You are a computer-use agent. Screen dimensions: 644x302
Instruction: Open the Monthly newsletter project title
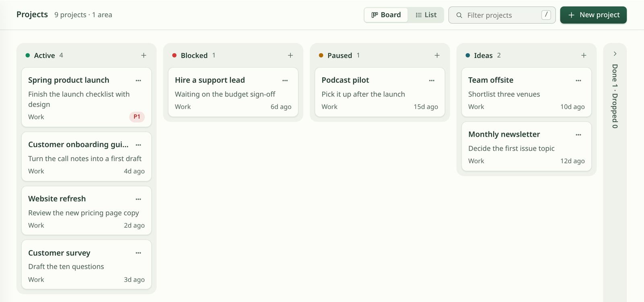pyautogui.click(x=504, y=134)
